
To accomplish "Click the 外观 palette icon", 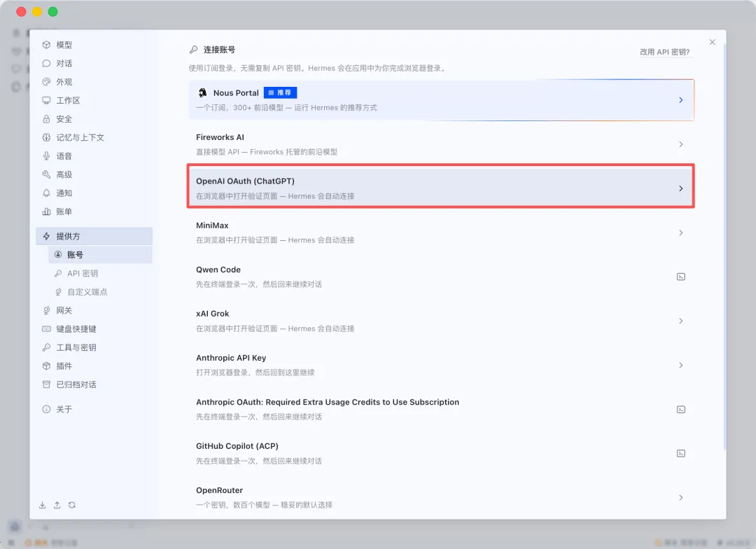I will tap(46, 82).
